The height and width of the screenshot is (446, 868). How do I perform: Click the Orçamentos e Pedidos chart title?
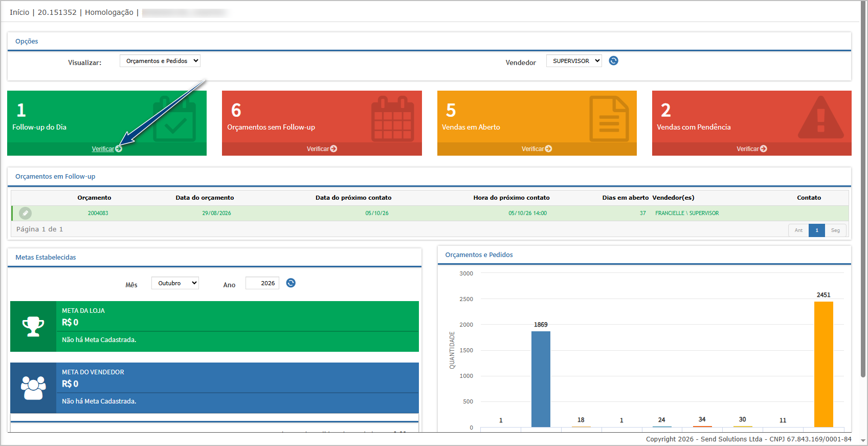point(479,255)
